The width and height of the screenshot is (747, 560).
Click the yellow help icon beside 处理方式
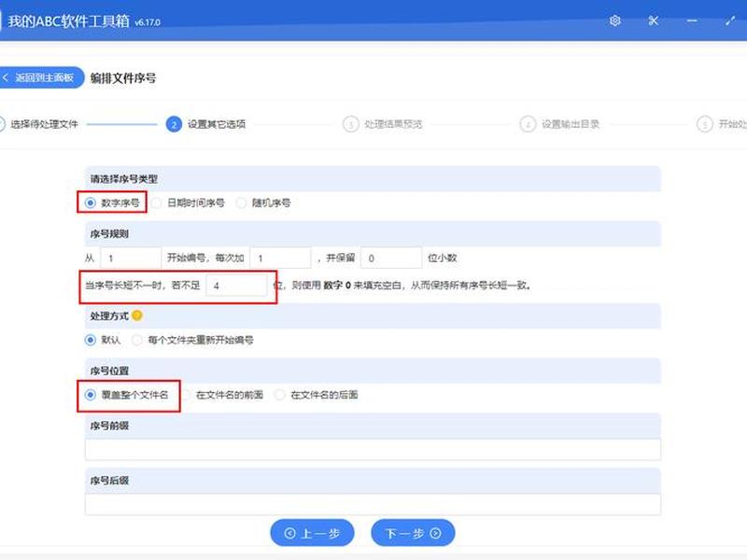click(x=137, y=315)
